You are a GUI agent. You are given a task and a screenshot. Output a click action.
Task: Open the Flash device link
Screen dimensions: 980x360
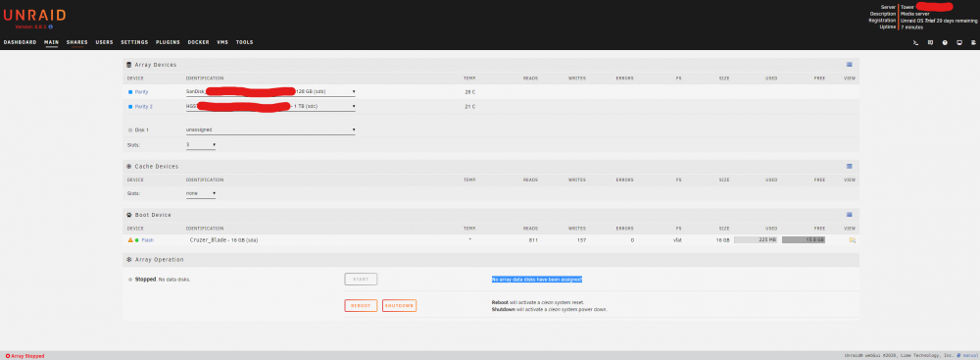pos(148,239)
